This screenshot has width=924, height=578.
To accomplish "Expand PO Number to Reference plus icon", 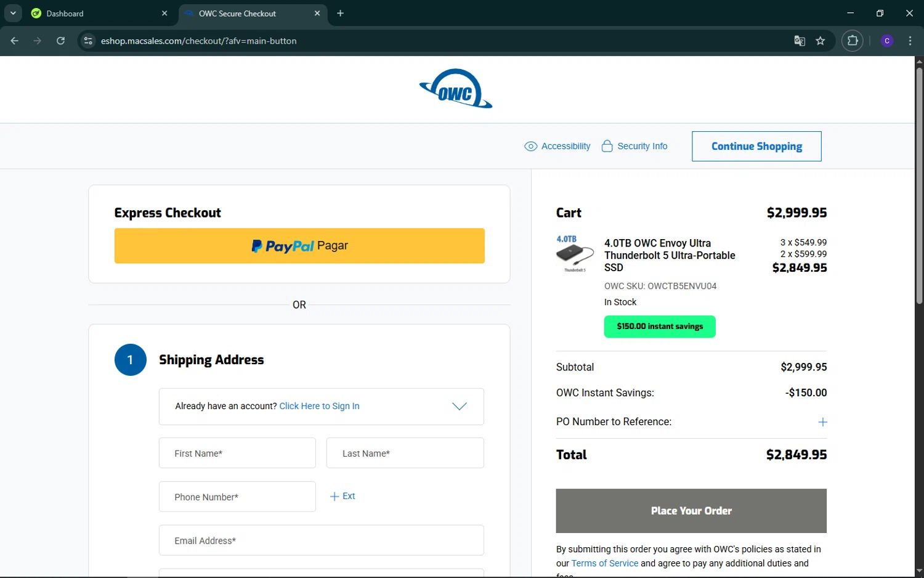I will (822, 422).
